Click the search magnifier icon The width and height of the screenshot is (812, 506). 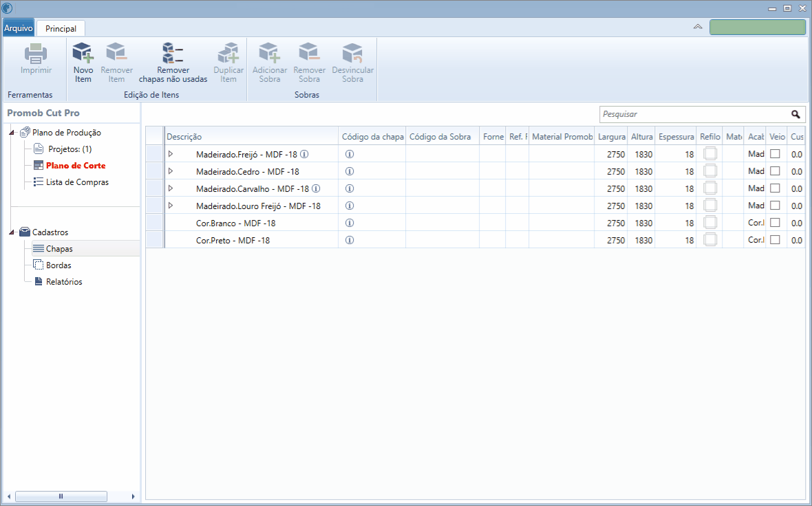[795, 114]
